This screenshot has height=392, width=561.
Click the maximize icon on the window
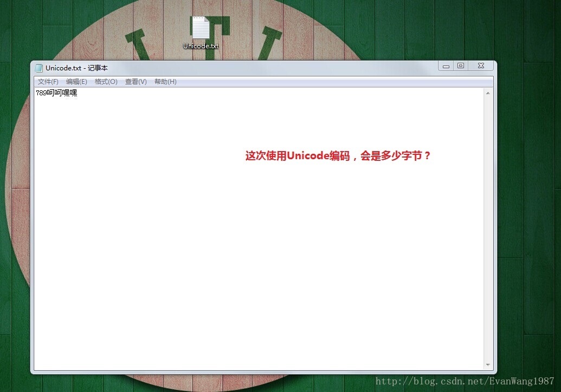pos(461,65)
